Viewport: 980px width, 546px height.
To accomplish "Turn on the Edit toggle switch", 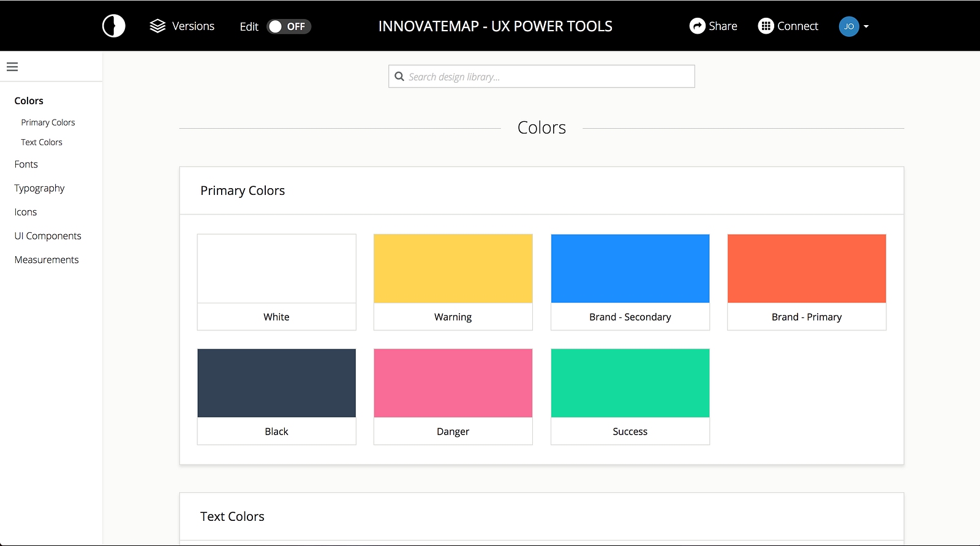I will (289, 26).
